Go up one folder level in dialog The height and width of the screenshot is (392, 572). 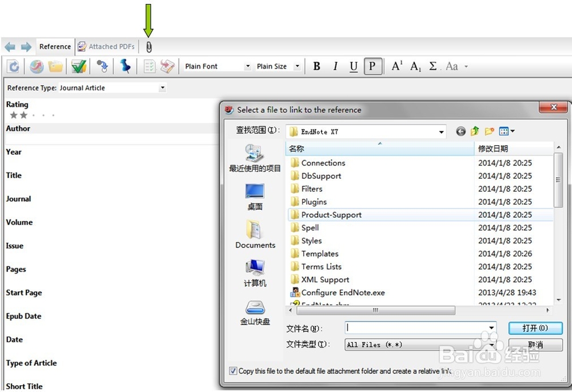pyautogui.click(x=475, y=131)
